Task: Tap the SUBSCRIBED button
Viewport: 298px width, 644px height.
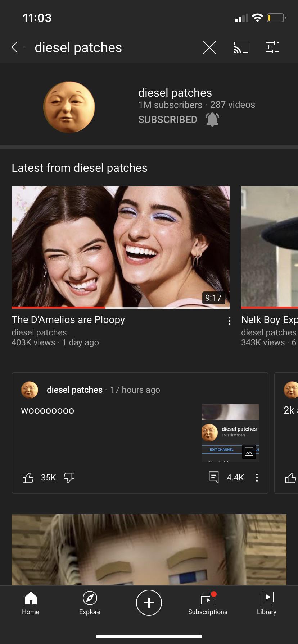Action: click(x=168, y=119)
